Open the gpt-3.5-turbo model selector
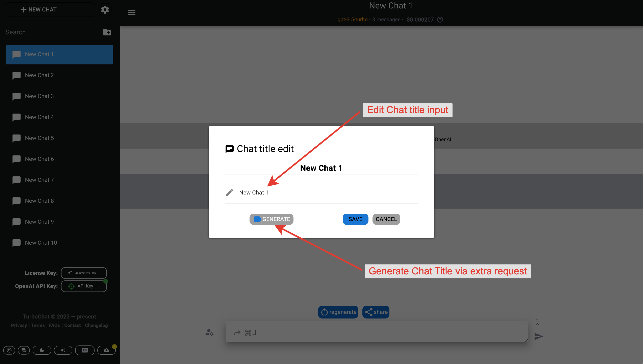This screenshot has width=643, height=364. point(352,20)
